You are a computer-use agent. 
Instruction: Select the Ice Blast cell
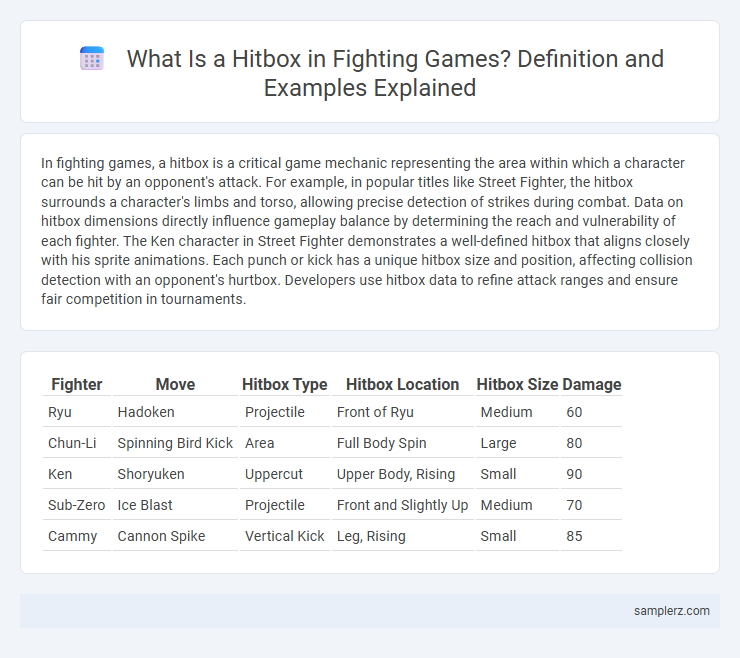click(x=175, y=505)
